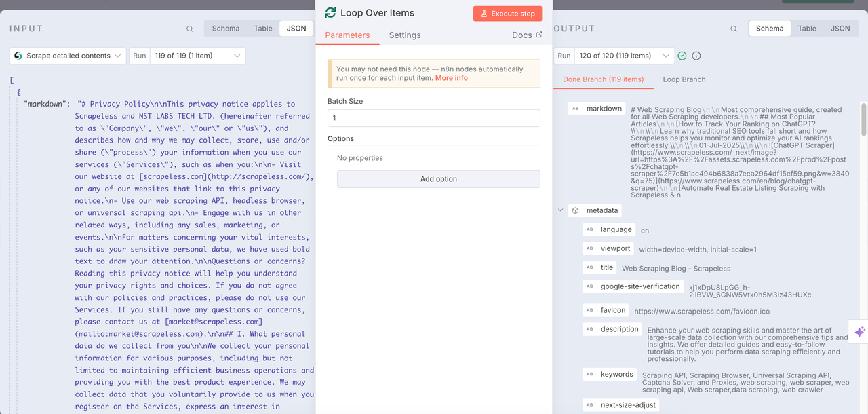The image size is (868, 414).
Task: Click the purple AI sparkle assistant icon
Action: coord(859,332)
